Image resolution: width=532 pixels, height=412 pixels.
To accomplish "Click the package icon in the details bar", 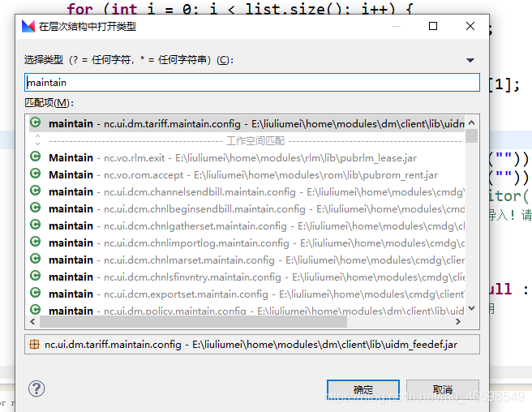I will click(34, 345).
